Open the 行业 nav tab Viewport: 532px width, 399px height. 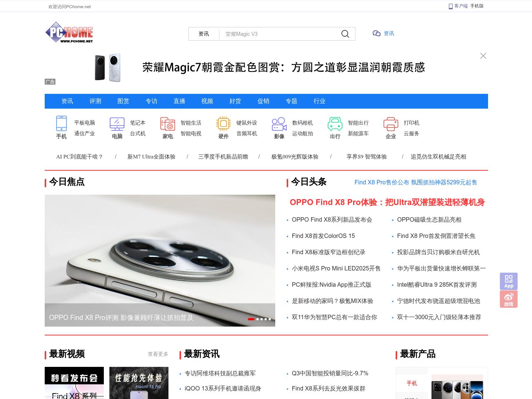[320, 101]
